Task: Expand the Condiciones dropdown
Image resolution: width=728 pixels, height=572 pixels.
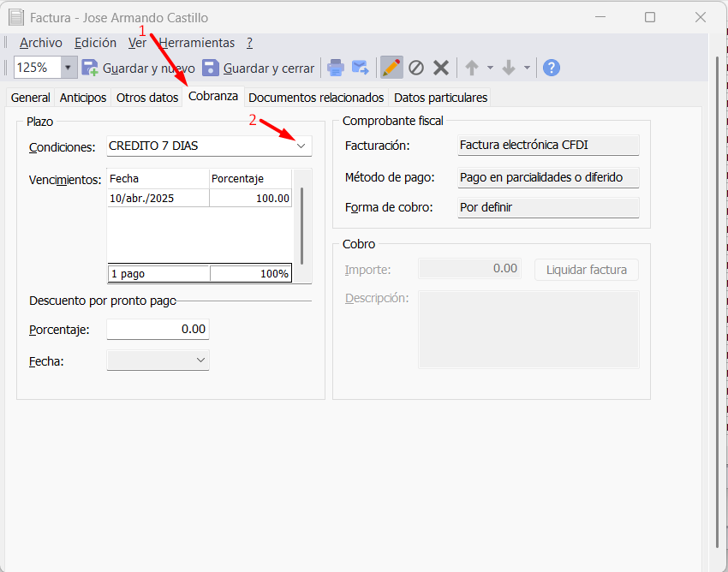Action: click(301, 146)
